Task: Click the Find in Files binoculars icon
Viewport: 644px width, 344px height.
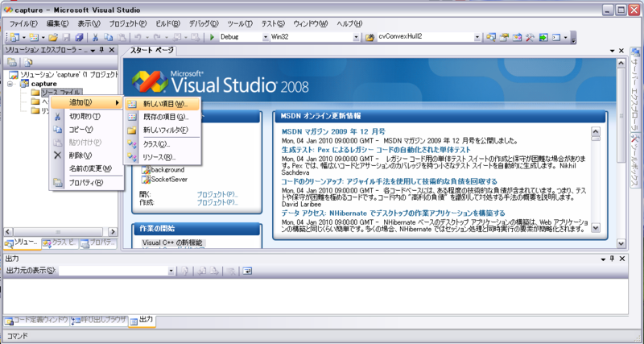Action: [x=369, y=37]
